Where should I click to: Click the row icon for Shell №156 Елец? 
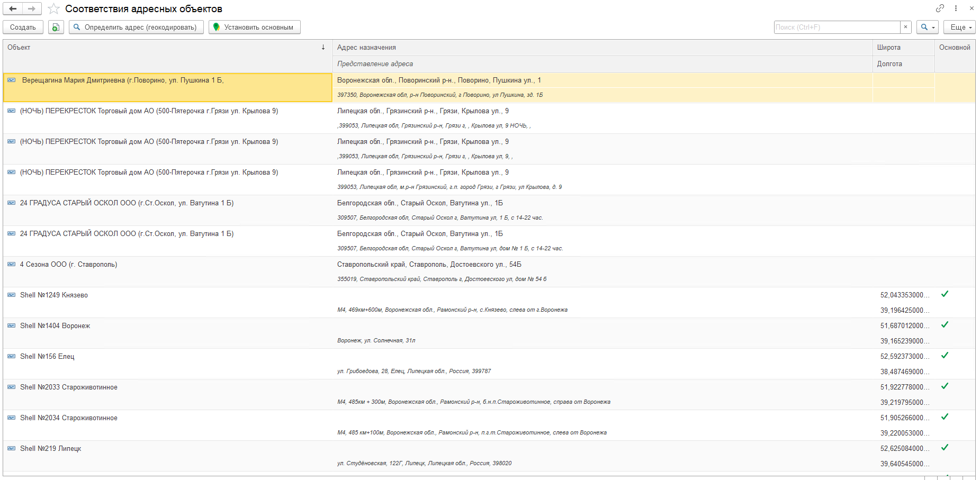[x=11, y=356]
